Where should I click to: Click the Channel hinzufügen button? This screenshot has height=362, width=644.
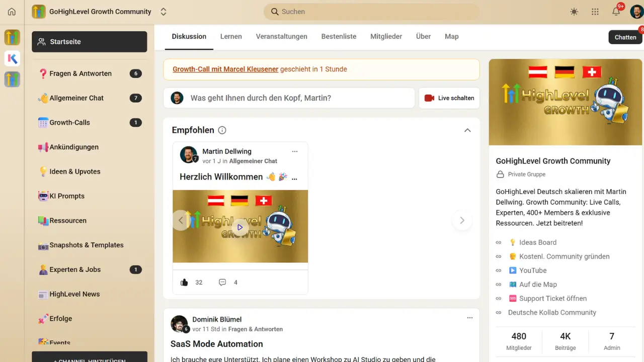click(90, 357)
